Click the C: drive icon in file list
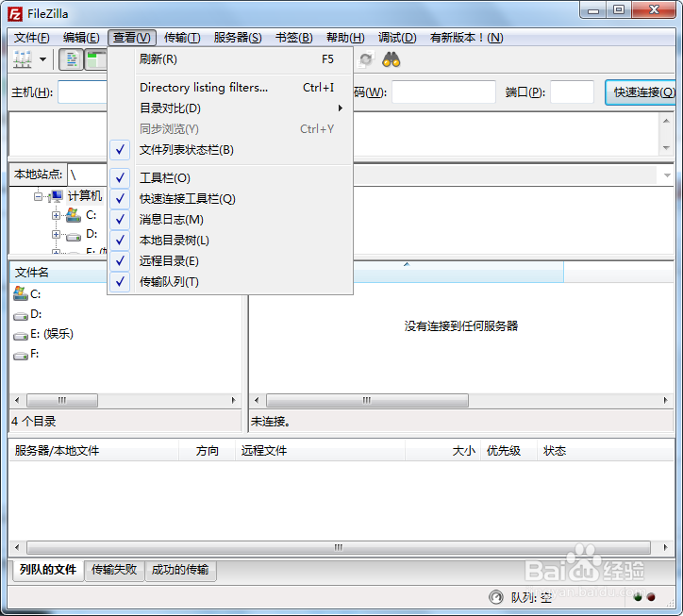This screenshot has height=616, width=683. tap(21, 293)
